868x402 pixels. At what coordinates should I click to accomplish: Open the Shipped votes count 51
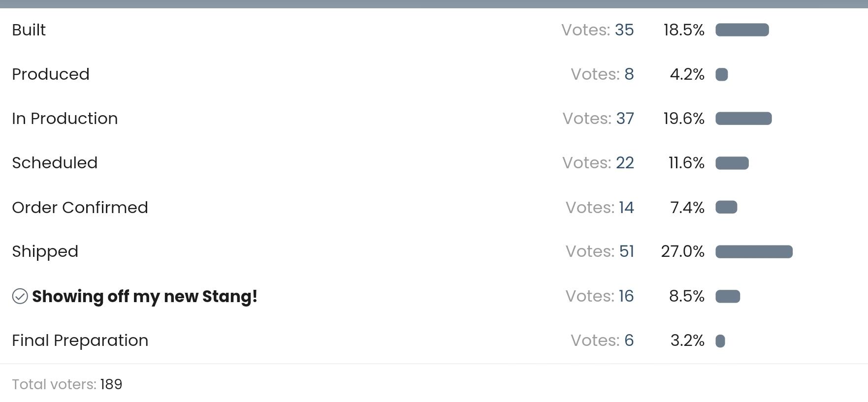[x=626, y=251]
